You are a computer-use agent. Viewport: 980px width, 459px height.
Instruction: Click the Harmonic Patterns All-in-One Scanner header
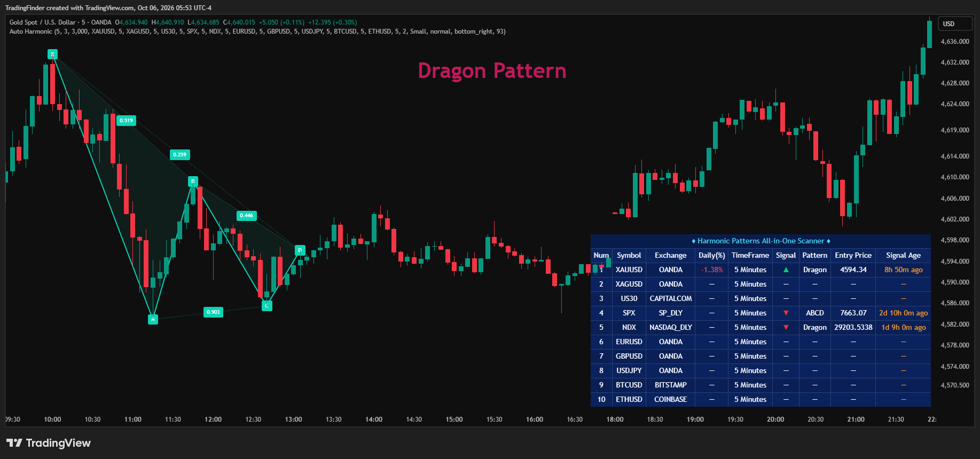pyautogui.click(x=761, y=241)
